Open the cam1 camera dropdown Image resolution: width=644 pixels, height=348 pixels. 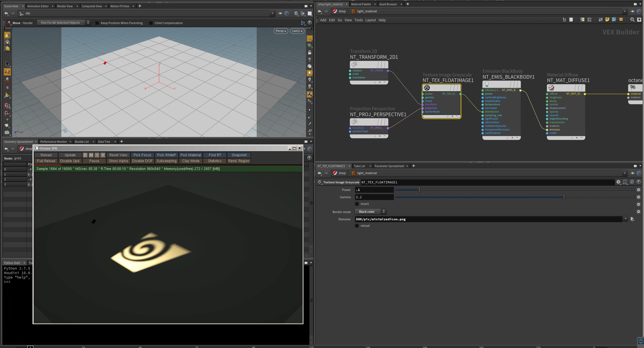(x=297, y=31)
